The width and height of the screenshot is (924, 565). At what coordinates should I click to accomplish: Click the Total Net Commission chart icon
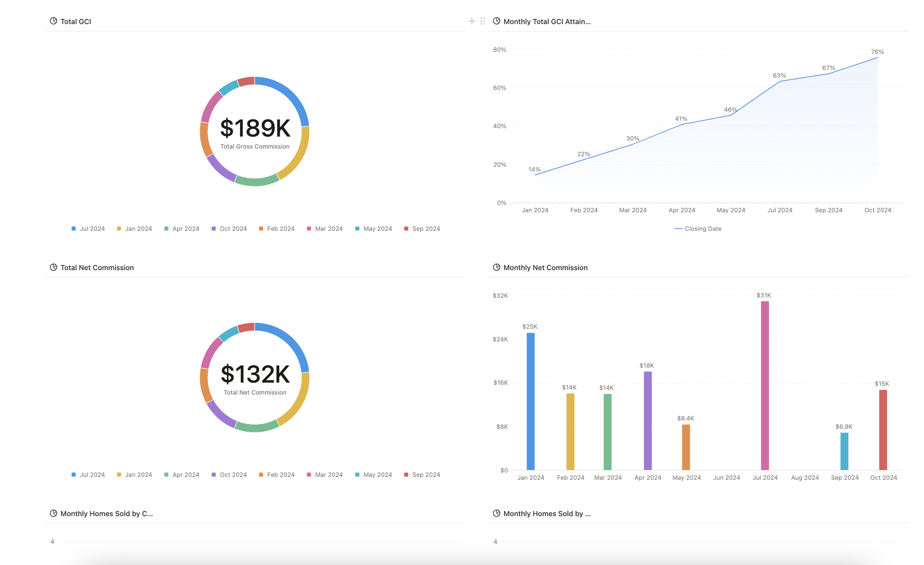[x=53, y=267]
